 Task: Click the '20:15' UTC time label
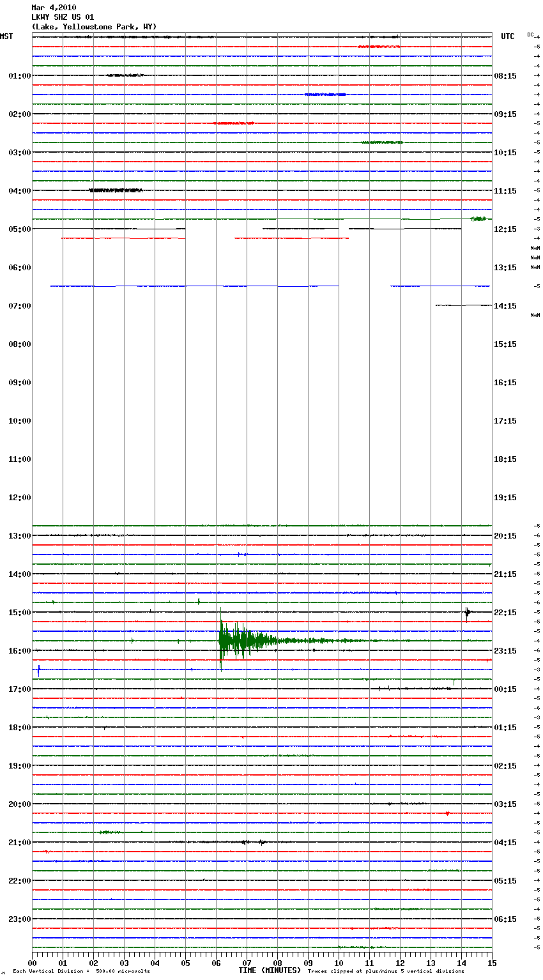(505, 536)
